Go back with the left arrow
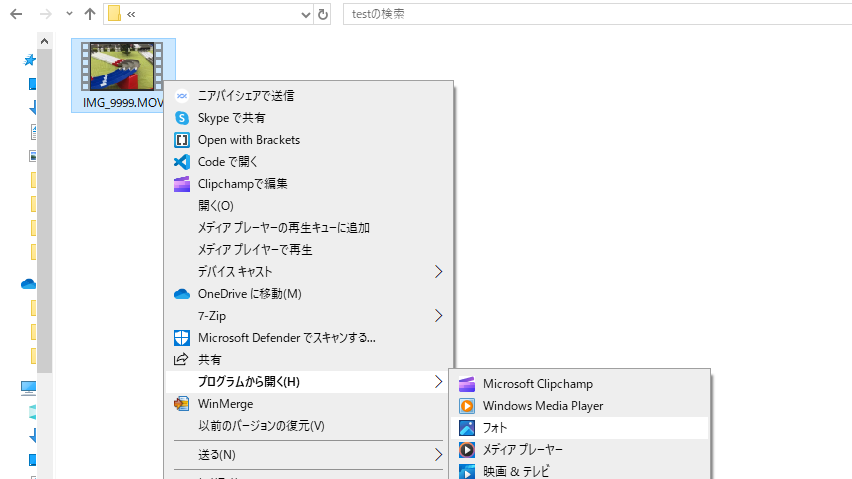 point(16,14)
